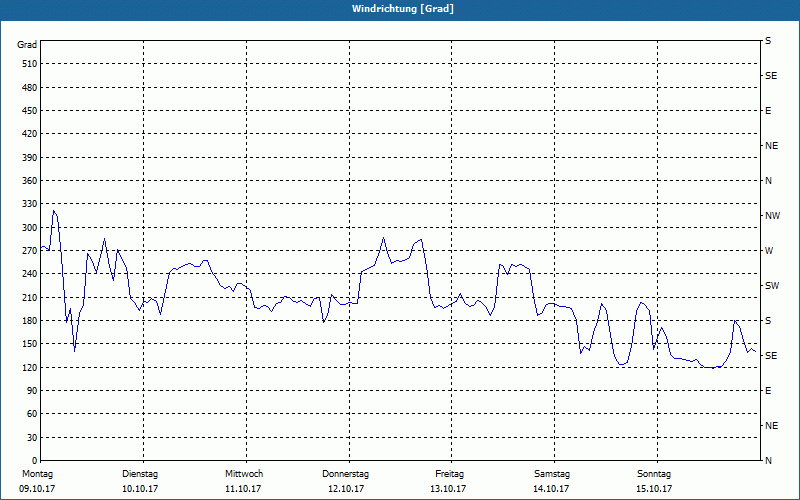Image resolution: width=800 pixels, height=500 pixels.
Task: Click the 240 value on left axis
Action: pos(29,274)
